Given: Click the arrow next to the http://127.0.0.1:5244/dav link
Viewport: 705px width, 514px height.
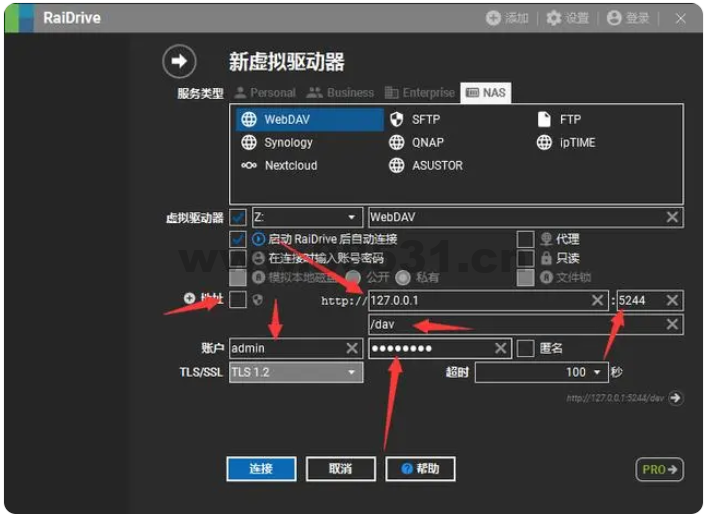Looking at the screenshot, I should [675, 398].
